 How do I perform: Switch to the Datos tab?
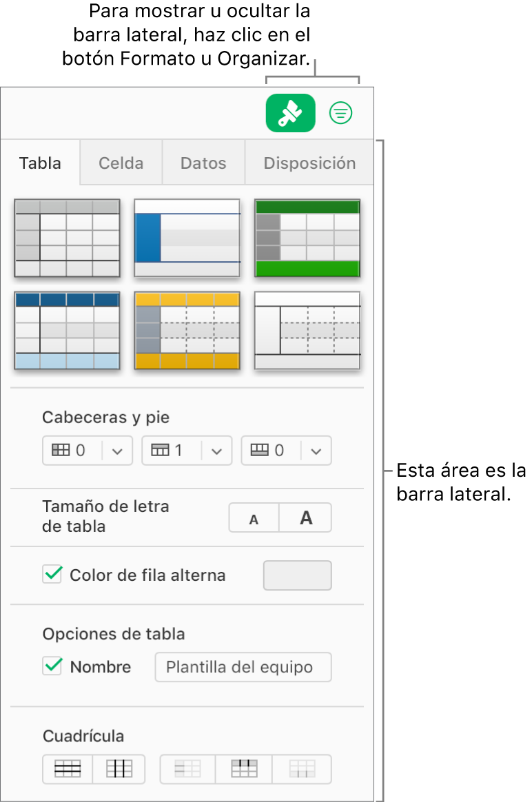coord(203,163)
